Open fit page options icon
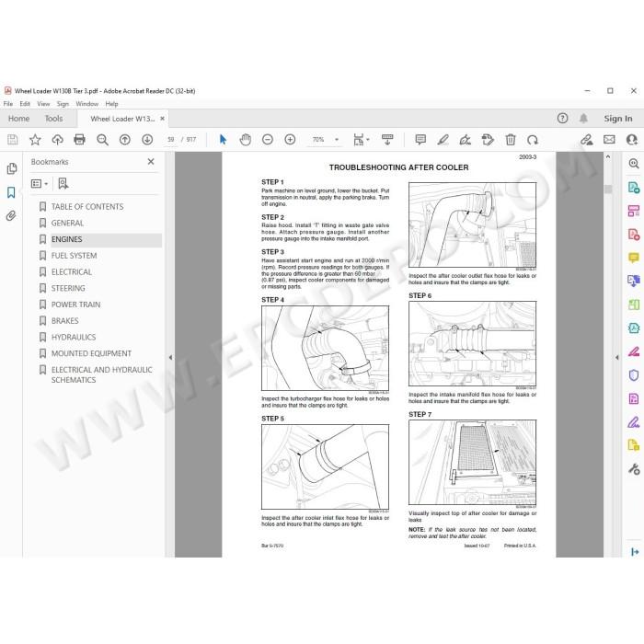644x644 pixels. [x=361, y=140]
